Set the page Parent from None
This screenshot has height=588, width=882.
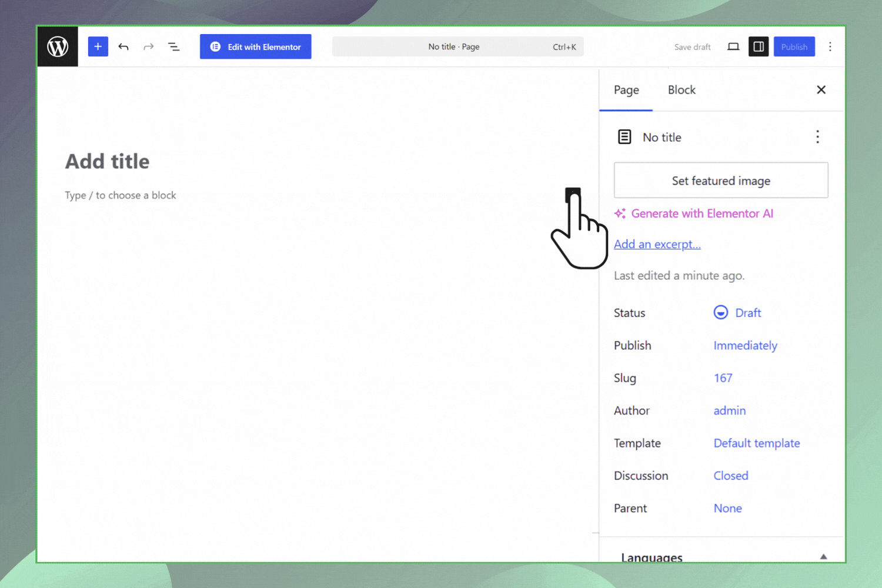coord(728,508)
